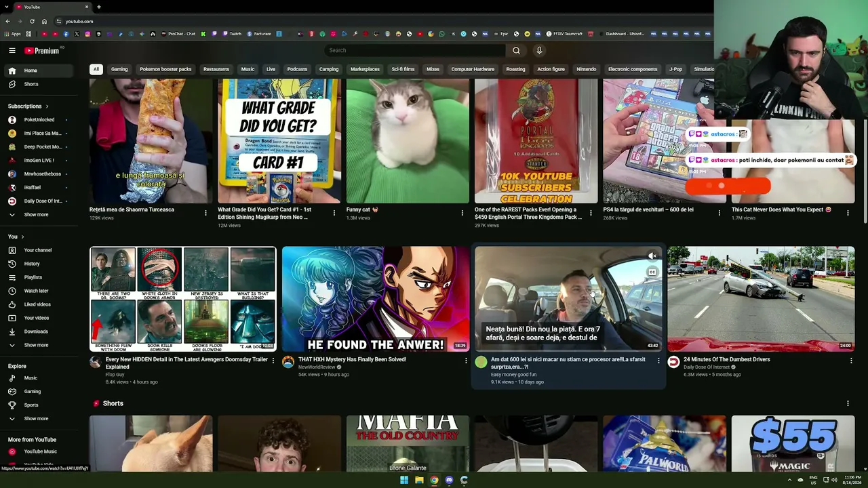Click the YouTube search input field
The width and height of the screenshot is (868, 488).
tap(415, 50)
